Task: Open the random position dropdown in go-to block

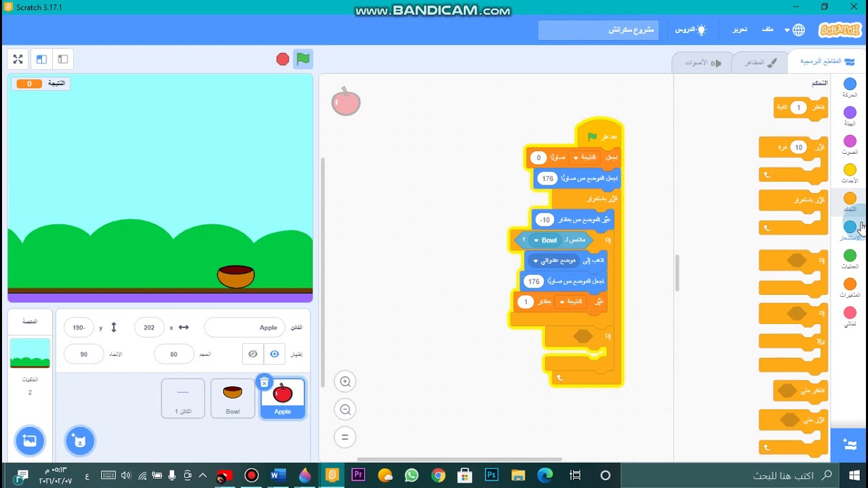Action: (x=555, y=260)
